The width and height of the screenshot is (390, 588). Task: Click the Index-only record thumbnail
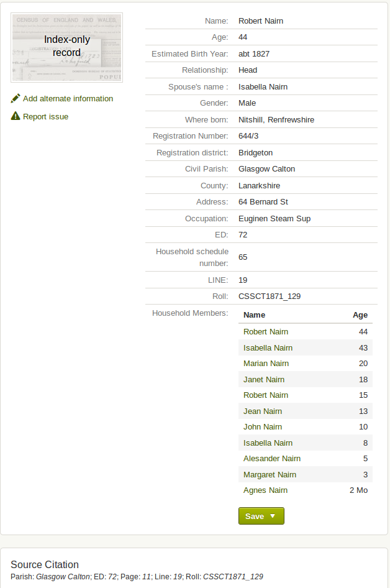pyautogui.click(x=67, y=48)
